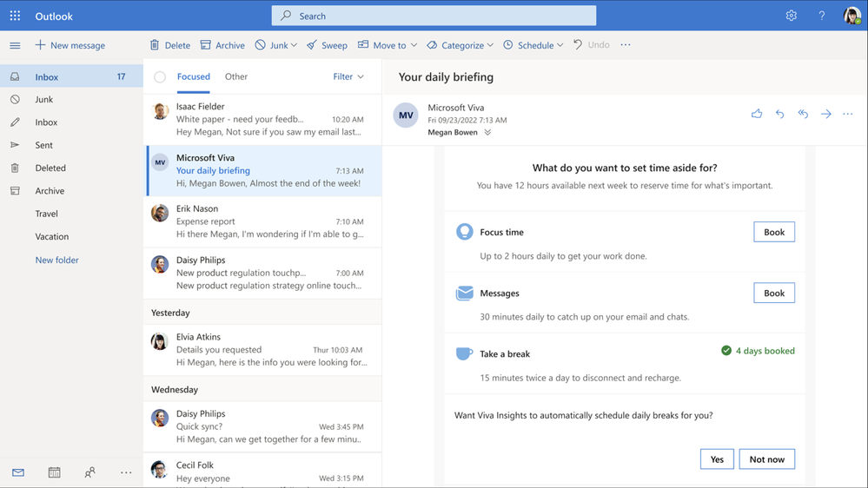868x488 pixels.
Task: Open the Filter dropdown
Action: coord(348,77)
